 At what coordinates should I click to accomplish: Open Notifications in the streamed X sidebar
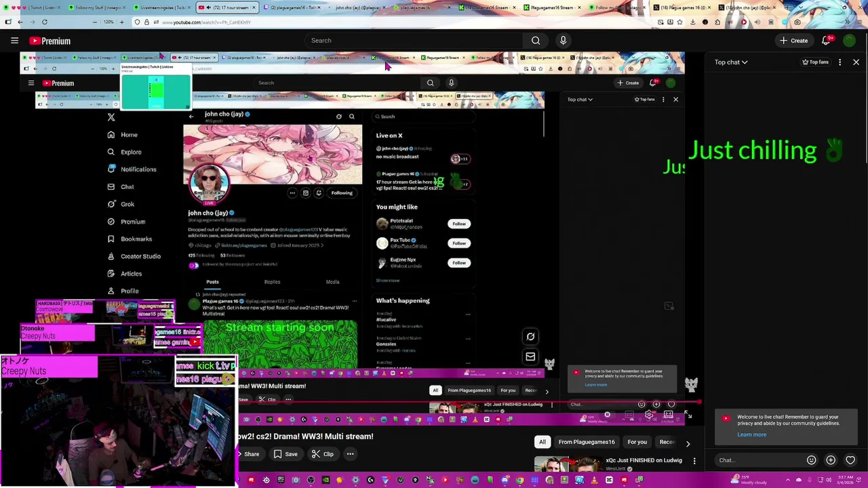(x=132, y=169)
